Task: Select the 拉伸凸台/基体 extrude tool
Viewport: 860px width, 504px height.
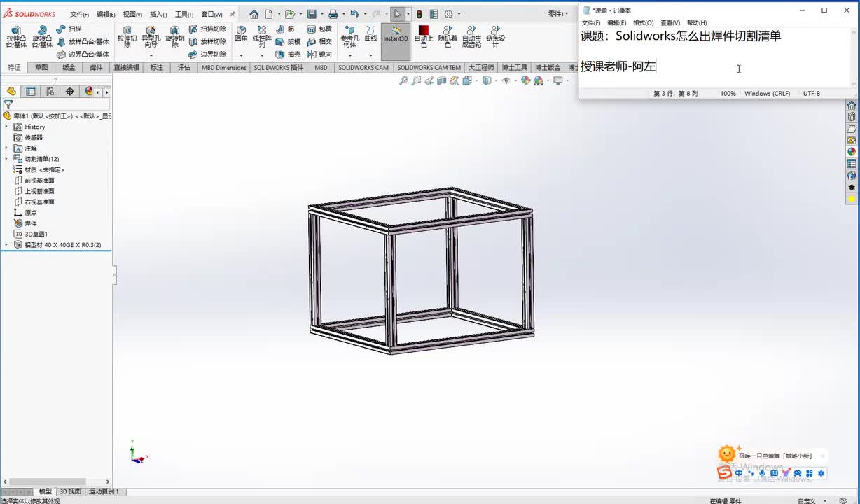Action: point(16,37)
